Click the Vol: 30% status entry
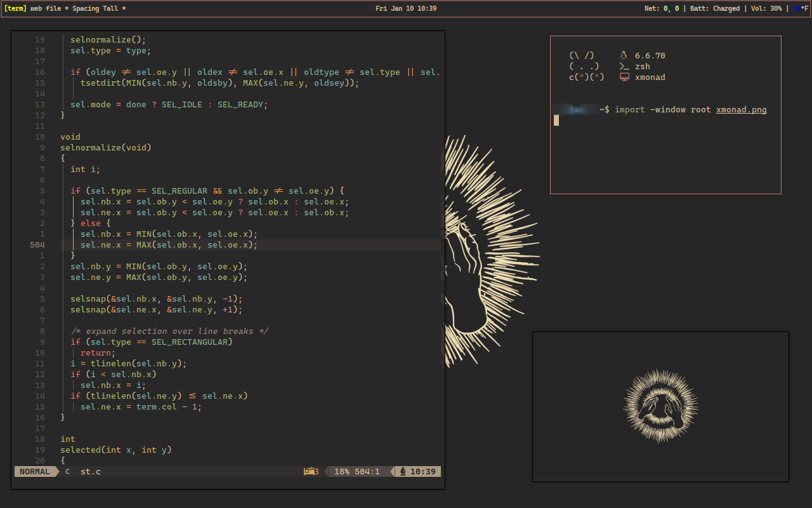 coord(765,9)
